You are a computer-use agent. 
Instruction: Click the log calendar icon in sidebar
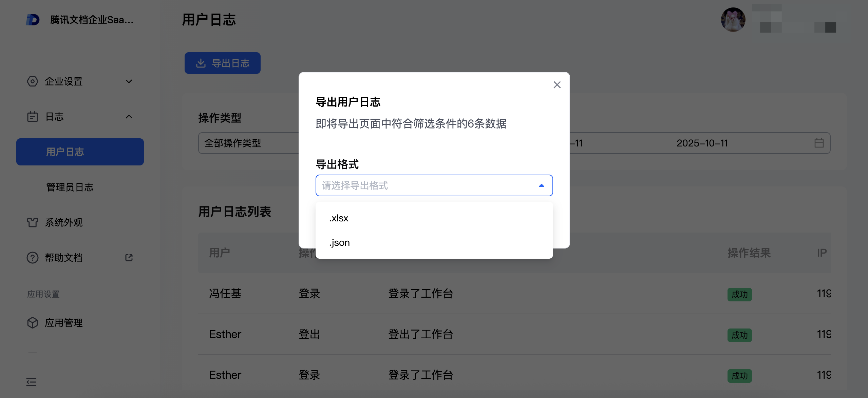(32, 117)
